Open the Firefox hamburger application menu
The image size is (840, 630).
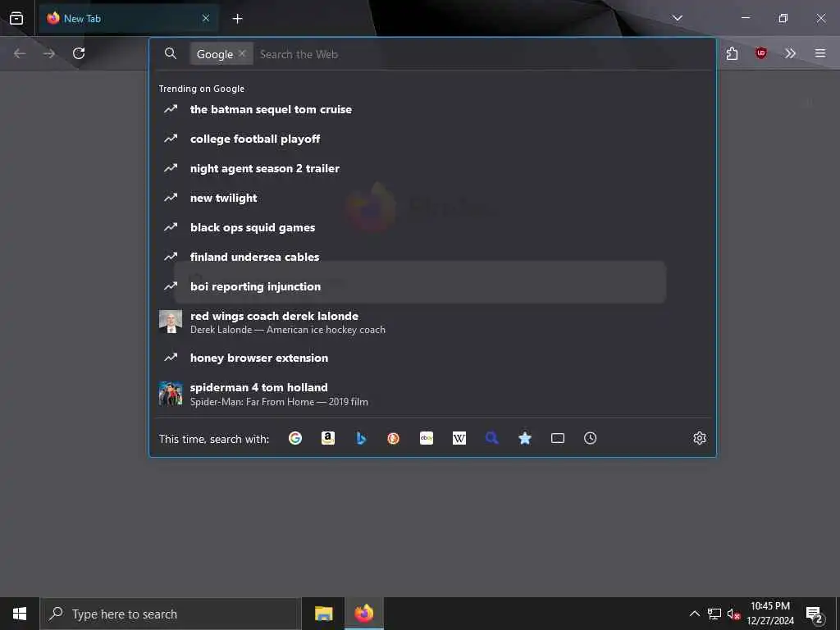pos(820,53)
